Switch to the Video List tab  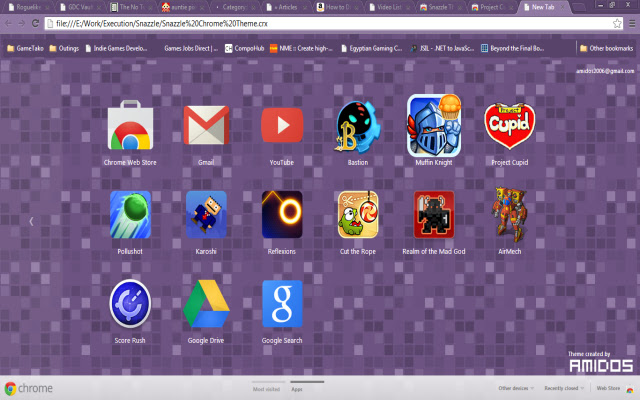389,7
